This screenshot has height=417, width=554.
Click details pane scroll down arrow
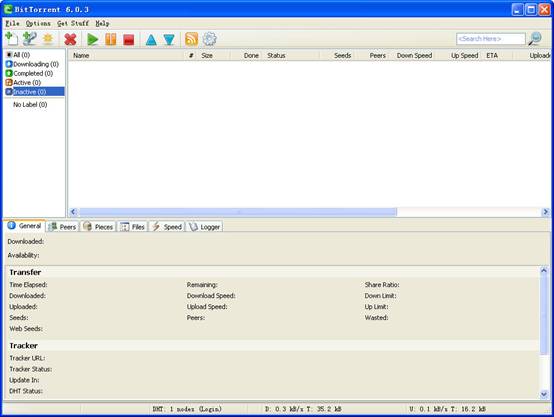click(x=544, y=394)
